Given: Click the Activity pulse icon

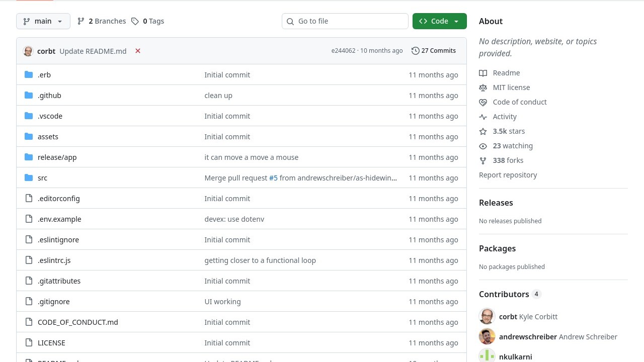Looking at the screenshot, I should pos(483,117).
